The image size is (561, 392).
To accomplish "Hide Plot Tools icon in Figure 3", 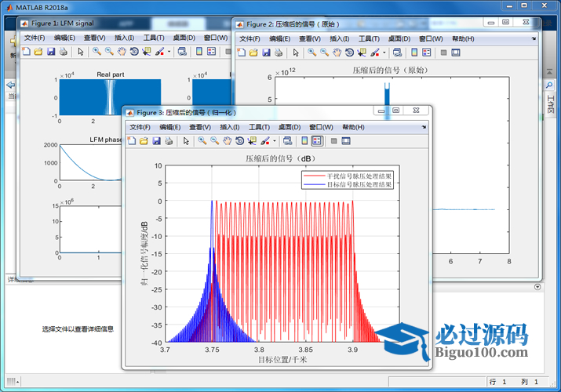I will click(x=333, y=141).
